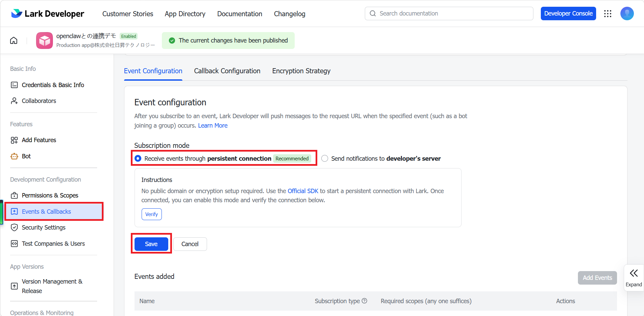Click the Subscription type help icon

pos(364,301)
